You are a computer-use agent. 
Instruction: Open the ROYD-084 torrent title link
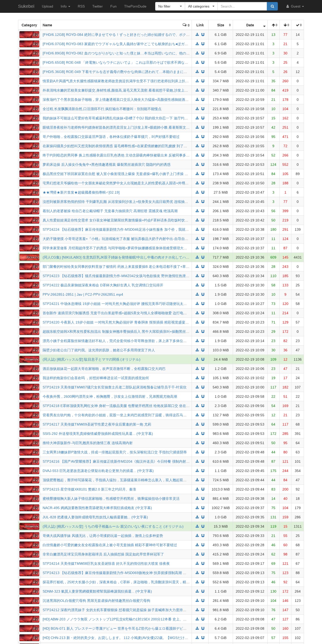[x=116, y=35]
